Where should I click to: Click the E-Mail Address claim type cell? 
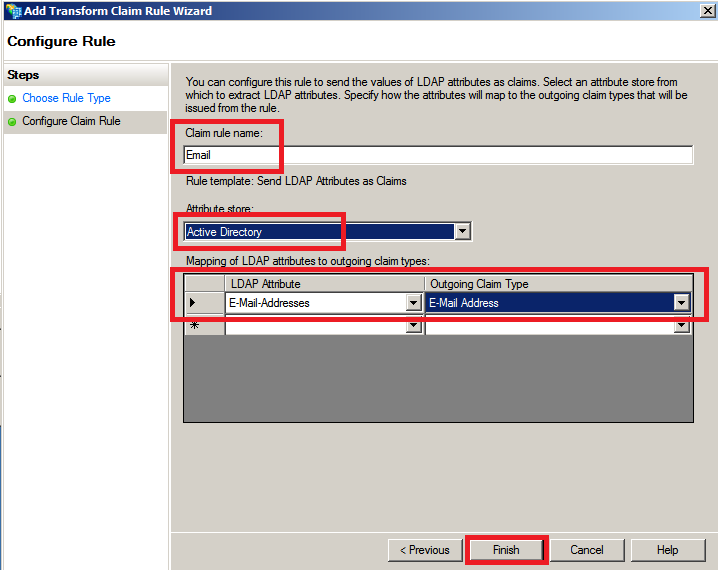550,303
